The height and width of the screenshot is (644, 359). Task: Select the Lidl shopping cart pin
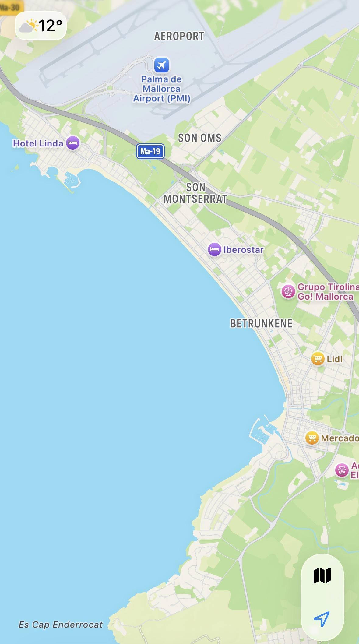[x=318, y=359]
